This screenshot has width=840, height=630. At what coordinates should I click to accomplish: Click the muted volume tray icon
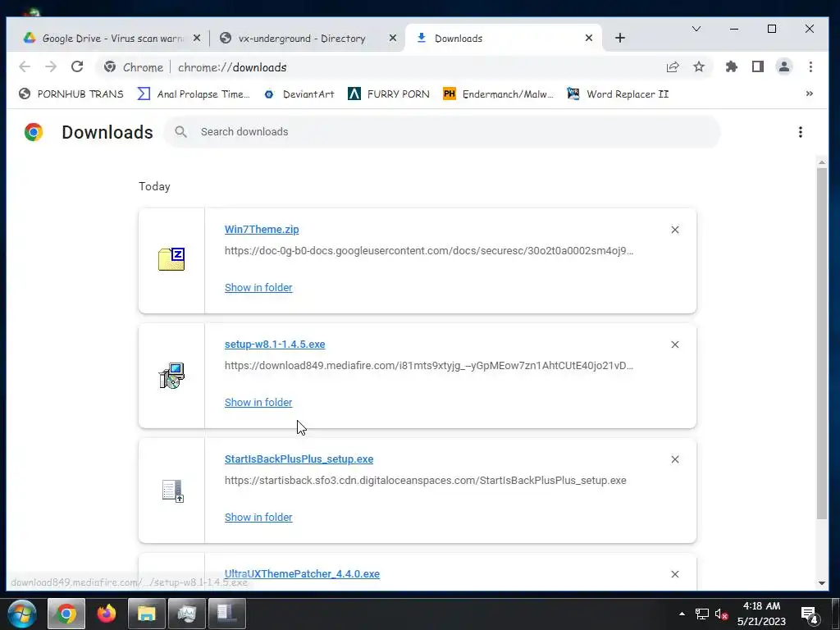[721, 614]
